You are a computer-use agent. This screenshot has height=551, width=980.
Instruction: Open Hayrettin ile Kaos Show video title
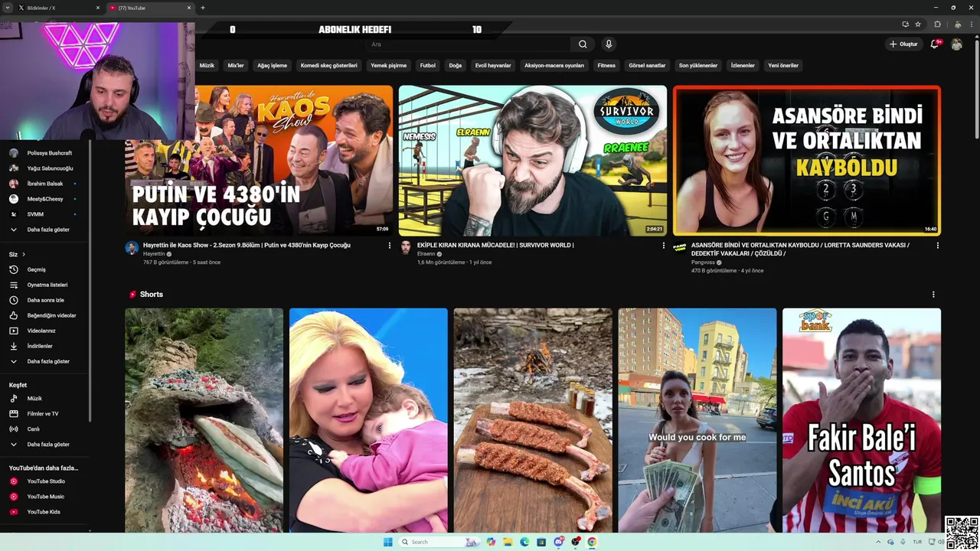tap(247, 246)
